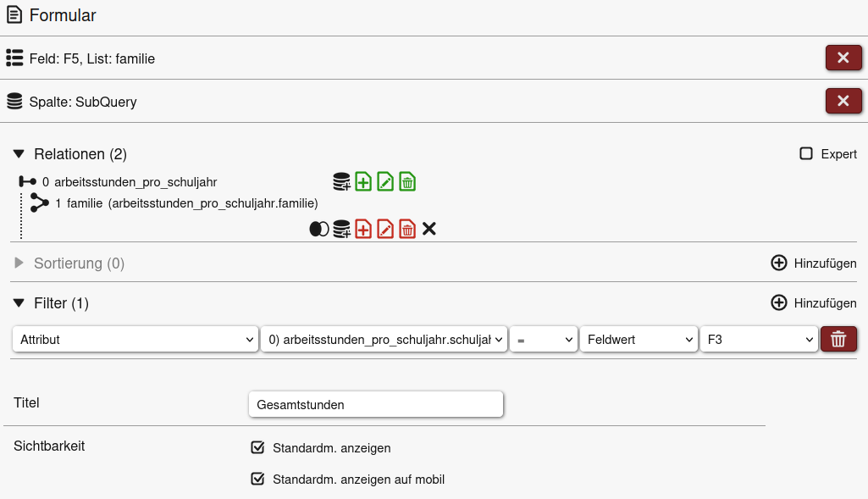The width and height of the screenshot is (868, 499).
Task: Click the red add-record icon for familie relation
Action: click(x=363, y=229)
